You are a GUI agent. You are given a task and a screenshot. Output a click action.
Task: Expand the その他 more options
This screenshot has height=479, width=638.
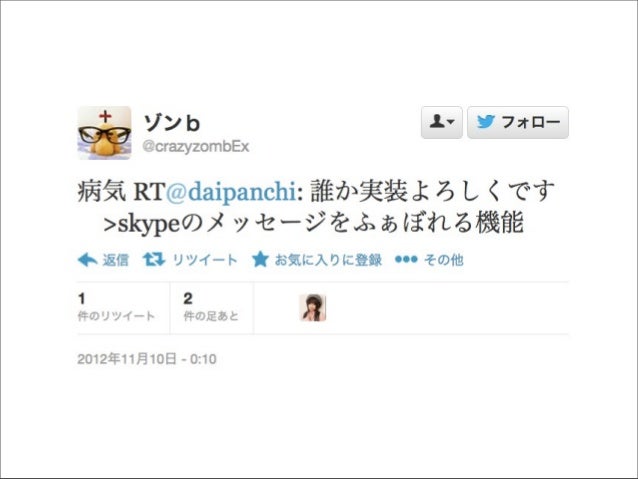tap(444, 260)
